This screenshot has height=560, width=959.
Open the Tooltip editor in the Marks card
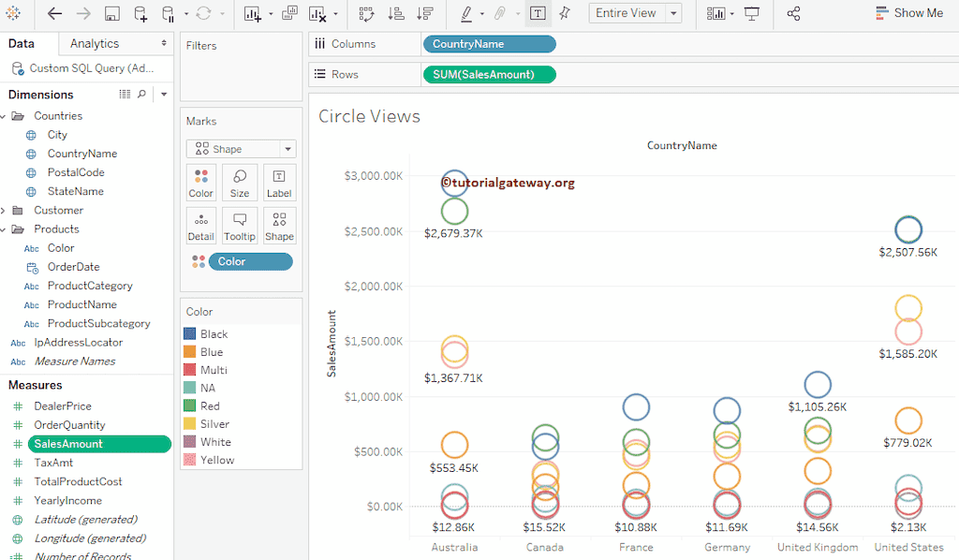pos(239,225)
